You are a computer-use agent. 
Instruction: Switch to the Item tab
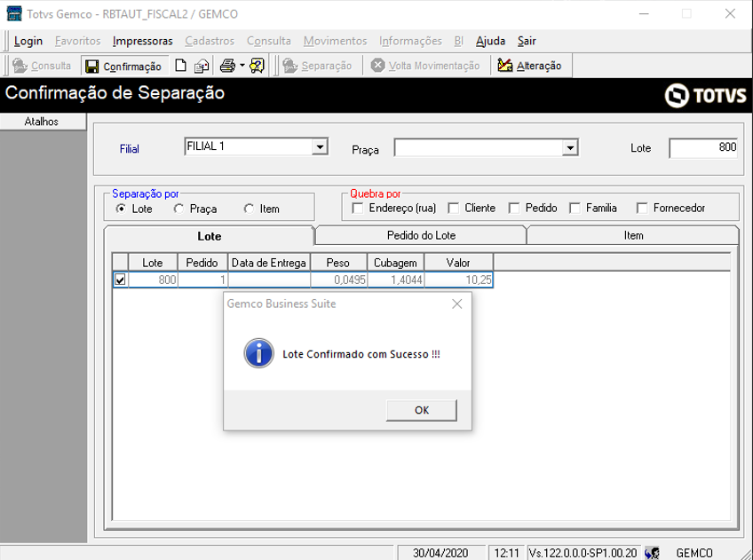tap(633, 235)
